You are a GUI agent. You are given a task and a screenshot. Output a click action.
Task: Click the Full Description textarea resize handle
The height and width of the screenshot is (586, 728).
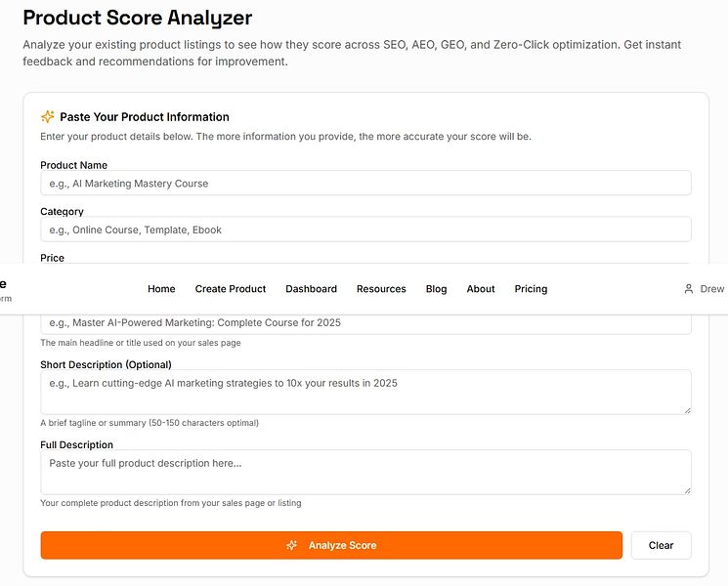(x=686, y=488)
